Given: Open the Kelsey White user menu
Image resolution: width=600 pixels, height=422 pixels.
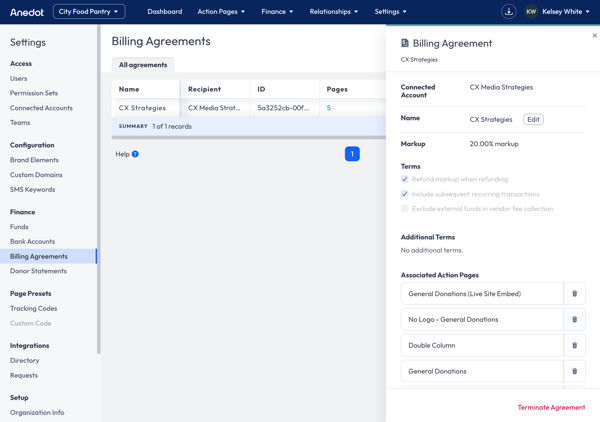Looking at the screenshot, I should [x=566, y=11].
